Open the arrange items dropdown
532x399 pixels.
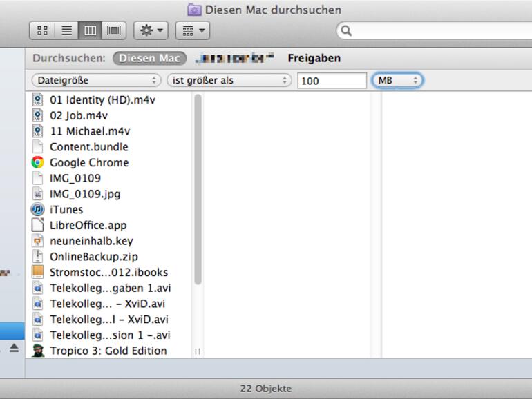[x=193, y=31]
